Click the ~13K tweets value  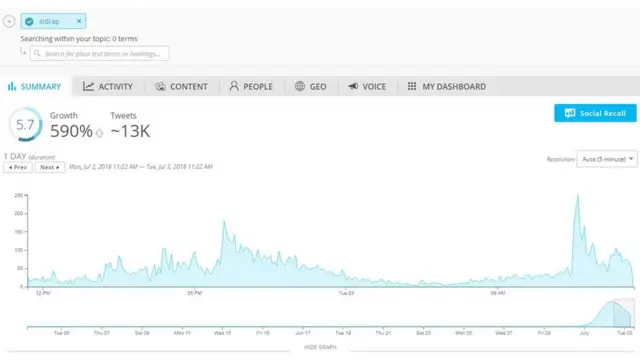click(130, 131)
